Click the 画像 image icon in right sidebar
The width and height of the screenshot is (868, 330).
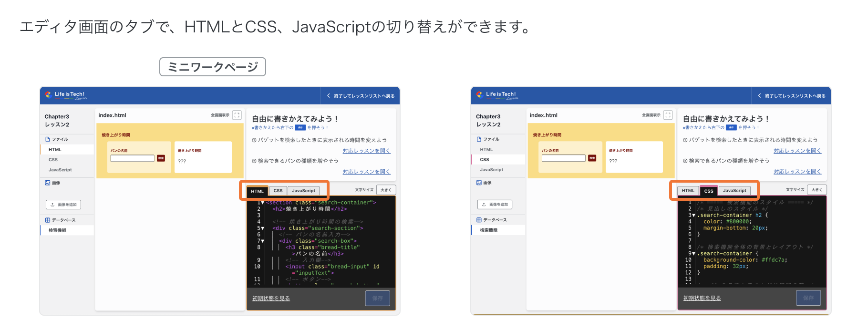[x=479, y=183]
